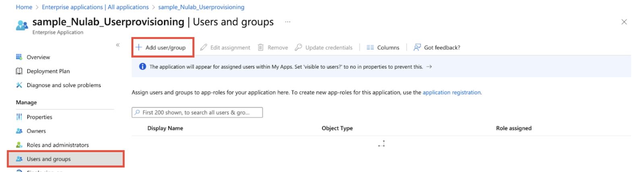Screen dimensions: 644x172
Task: Open the Columns chooser label
Action: pos(388,48)
